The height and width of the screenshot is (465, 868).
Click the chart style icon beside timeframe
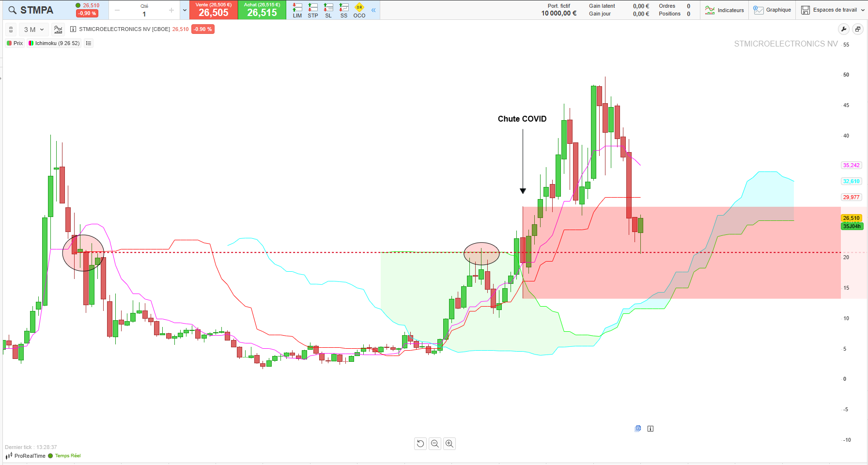click(x=58, y=30)
